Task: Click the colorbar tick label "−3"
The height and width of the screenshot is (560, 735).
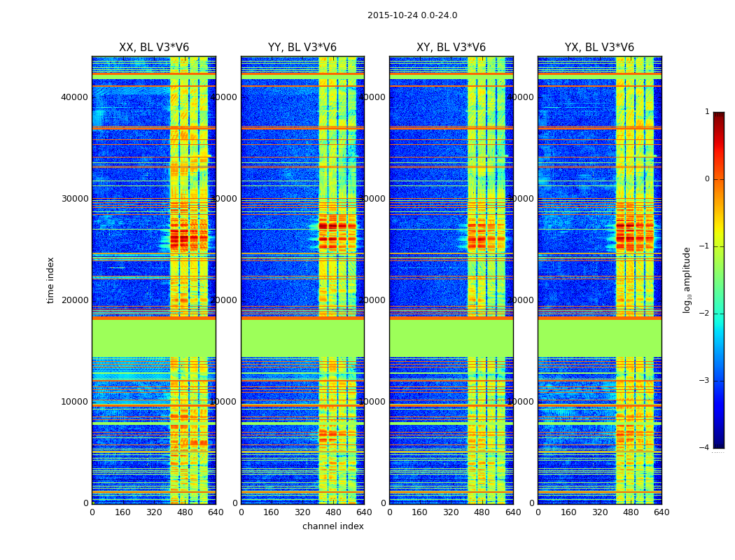Action: [x=704, y=381]
